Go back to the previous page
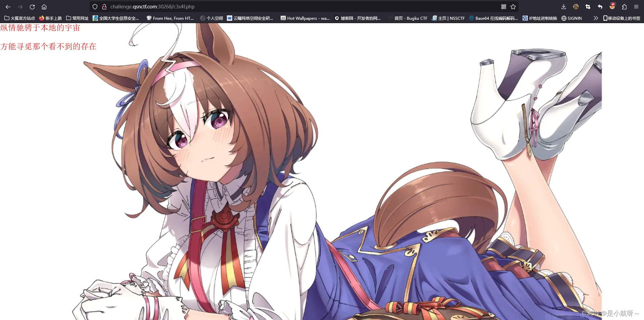Screen dimensions: 644x320 tap(8, 7)
